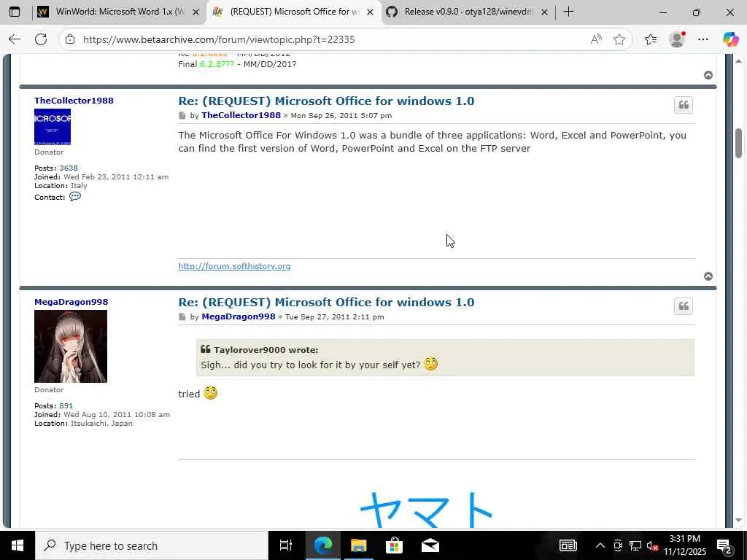
Task: Click the scrollbar down arrow
Action: [738, 521]
